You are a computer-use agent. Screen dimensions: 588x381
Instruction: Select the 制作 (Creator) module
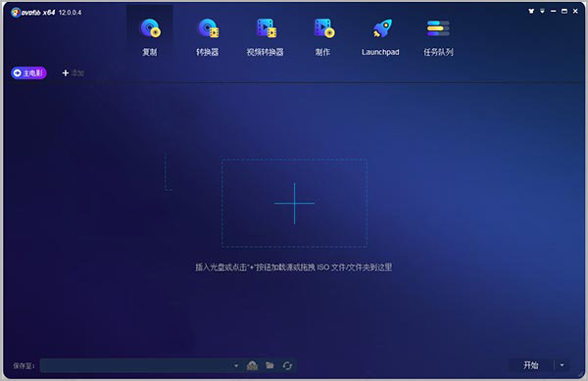pos(322,36)
